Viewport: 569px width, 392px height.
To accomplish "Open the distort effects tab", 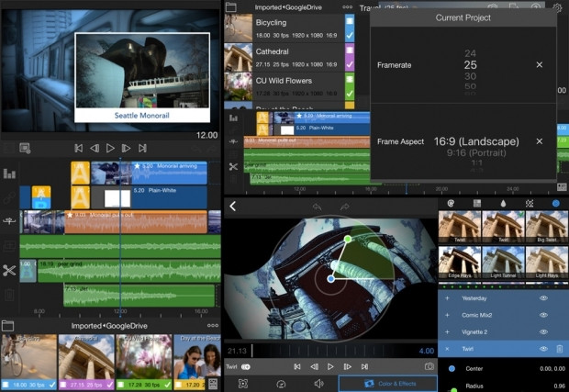I will tap(530, 203).
